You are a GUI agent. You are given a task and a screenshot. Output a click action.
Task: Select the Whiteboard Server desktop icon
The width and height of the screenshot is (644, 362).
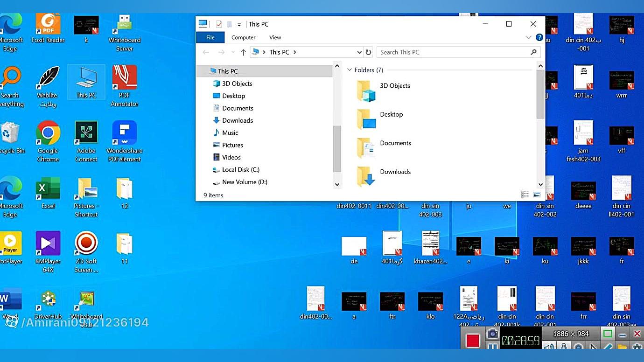point(125,32)
